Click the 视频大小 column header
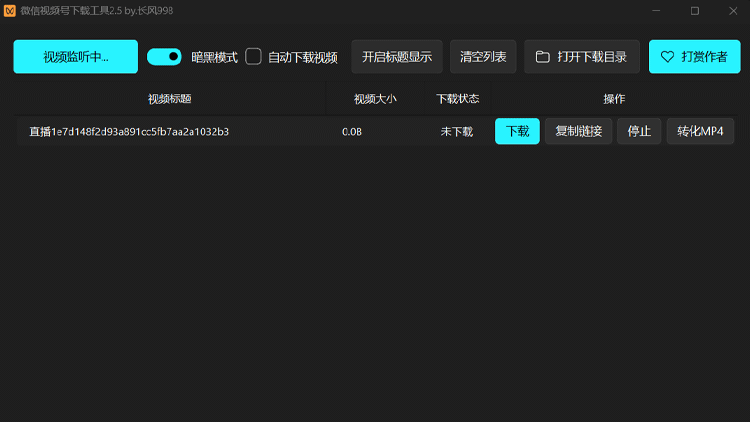 pos(375,99)
